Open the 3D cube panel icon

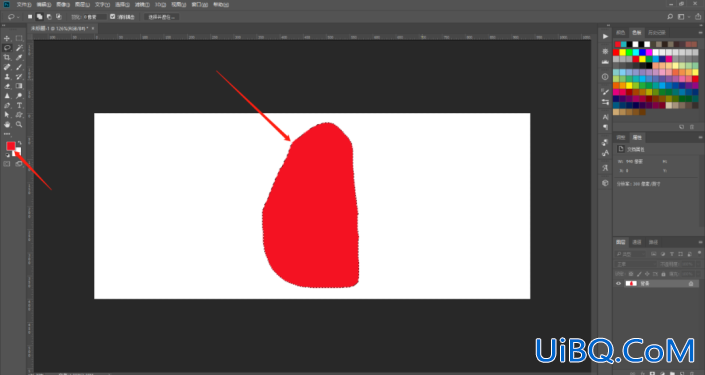tap(605, 183)
